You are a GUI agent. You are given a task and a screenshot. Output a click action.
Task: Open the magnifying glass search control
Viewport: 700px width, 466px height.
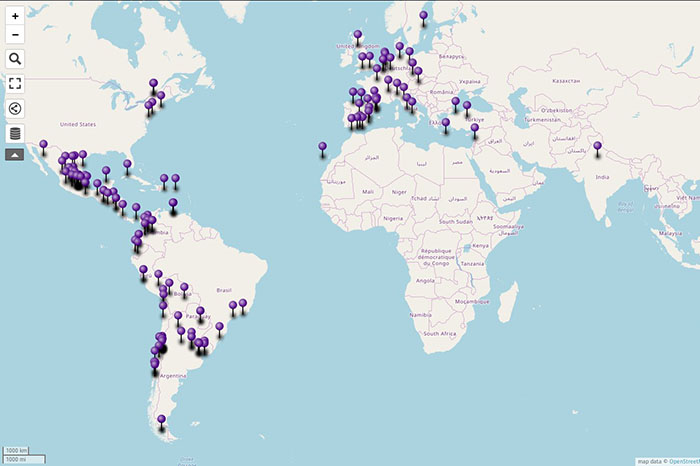click(x=15, y=60)
